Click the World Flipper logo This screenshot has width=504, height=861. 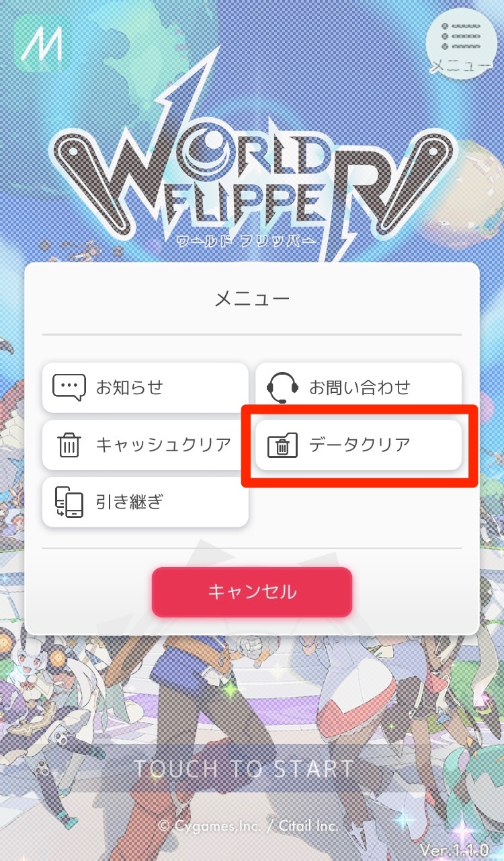252,182
